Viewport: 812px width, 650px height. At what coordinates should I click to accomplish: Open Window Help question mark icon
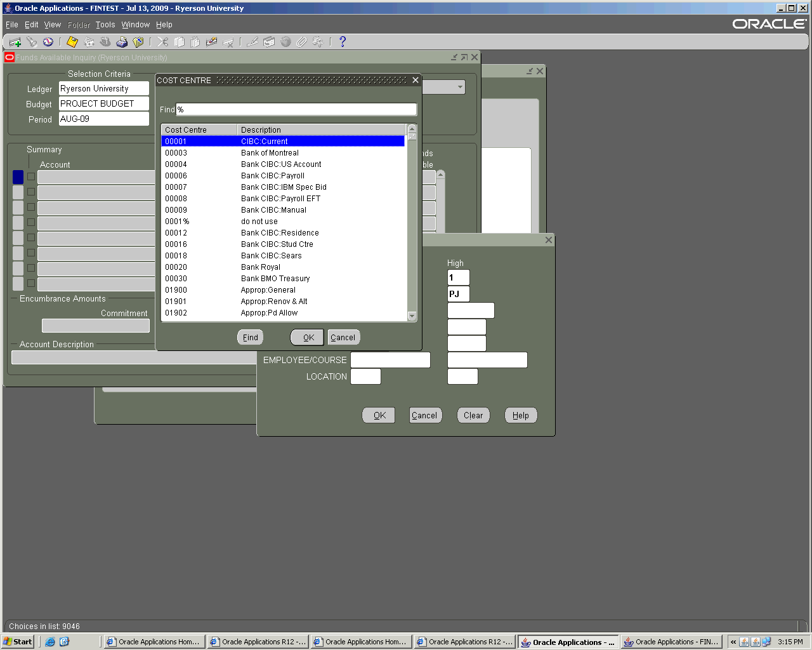(x=343, y=42)
